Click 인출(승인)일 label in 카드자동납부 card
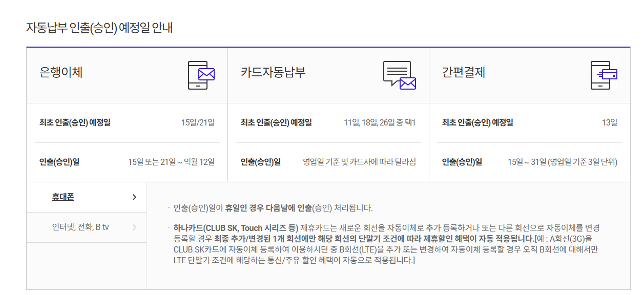 [261, 162]
